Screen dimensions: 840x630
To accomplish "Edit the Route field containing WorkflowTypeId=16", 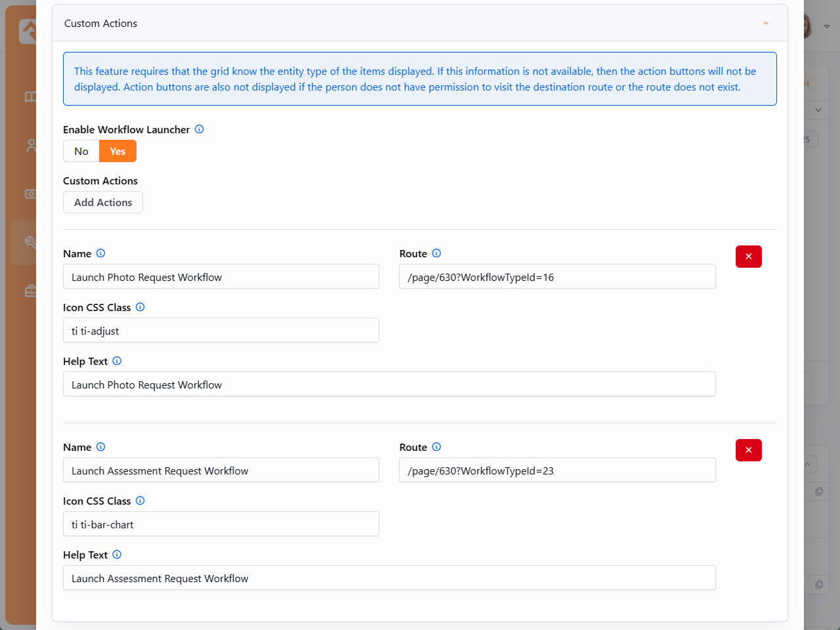I will (x=556, y=277).
